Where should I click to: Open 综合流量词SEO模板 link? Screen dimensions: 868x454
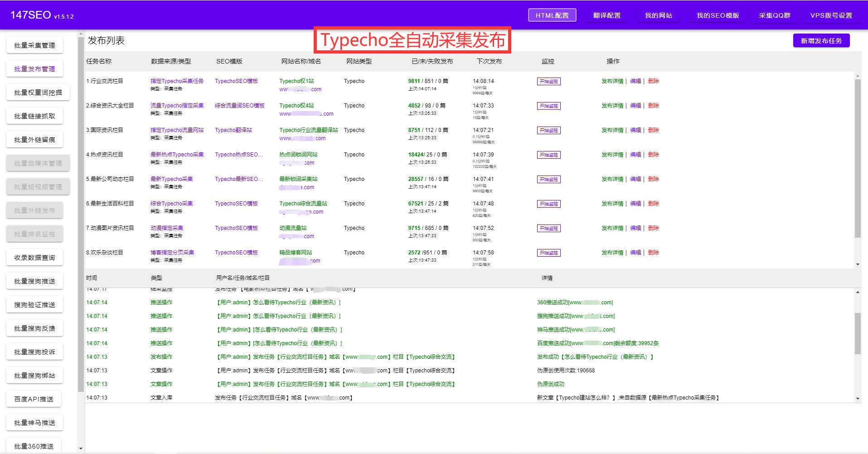(x=240, y=106)
